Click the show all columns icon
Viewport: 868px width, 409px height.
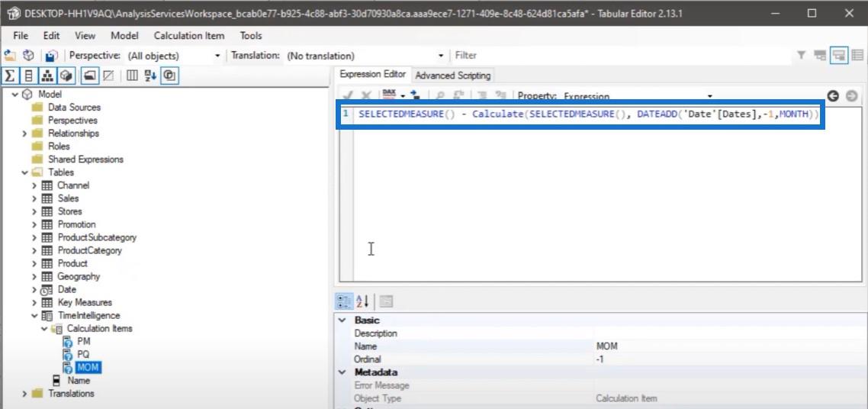point(132,76)
